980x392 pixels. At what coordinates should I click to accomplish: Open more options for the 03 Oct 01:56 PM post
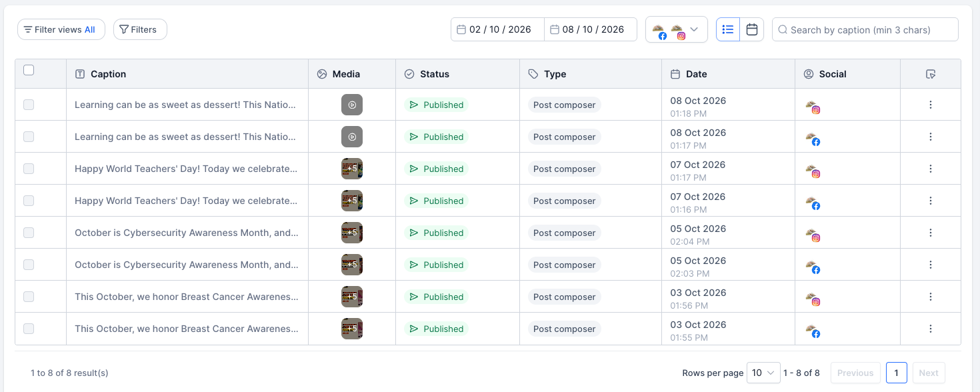931,297
